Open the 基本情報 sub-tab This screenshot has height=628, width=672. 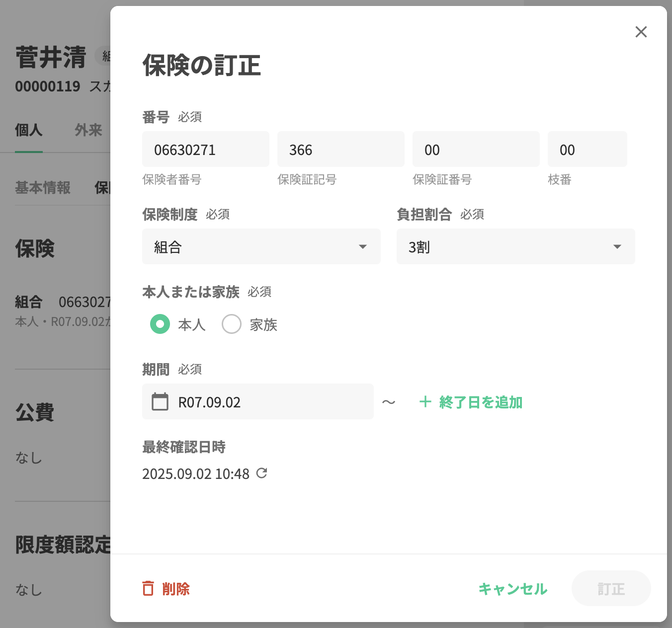[43, 188]
